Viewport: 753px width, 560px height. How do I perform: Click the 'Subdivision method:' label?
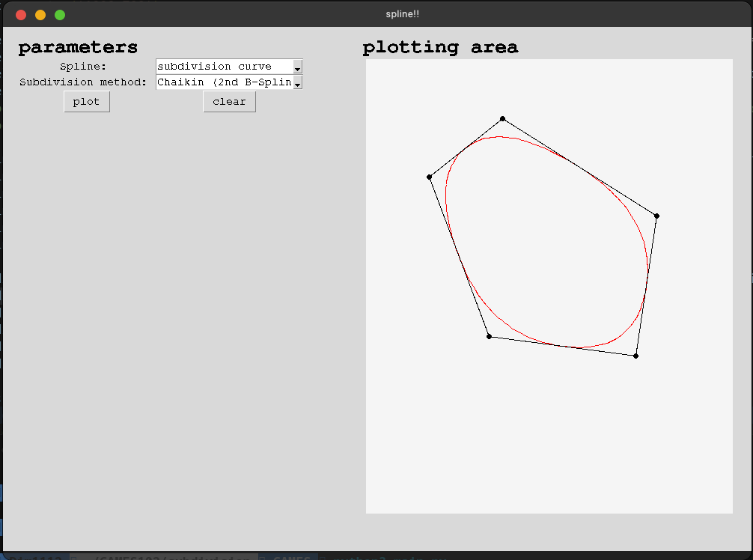83,82
